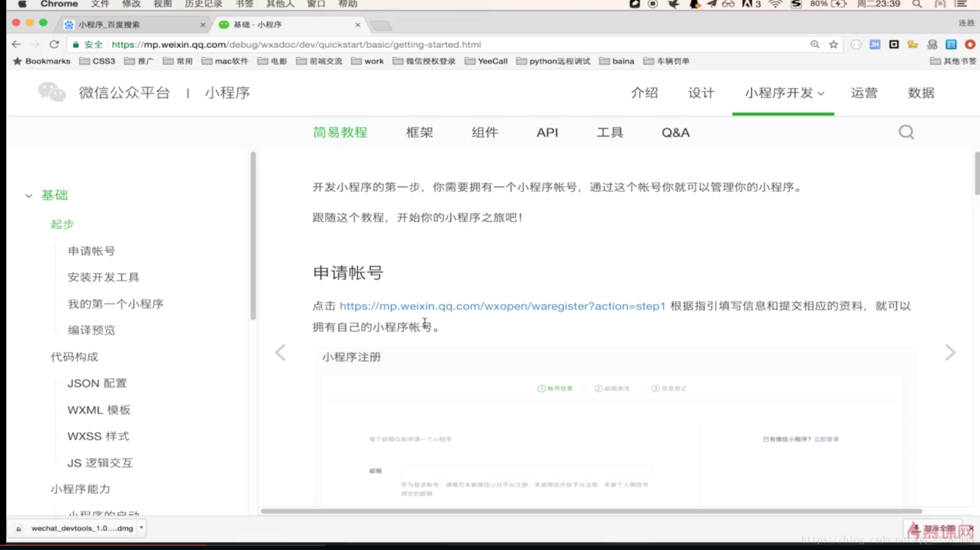
Task: Open the 数据 navigation item
Action: [921, 93]
